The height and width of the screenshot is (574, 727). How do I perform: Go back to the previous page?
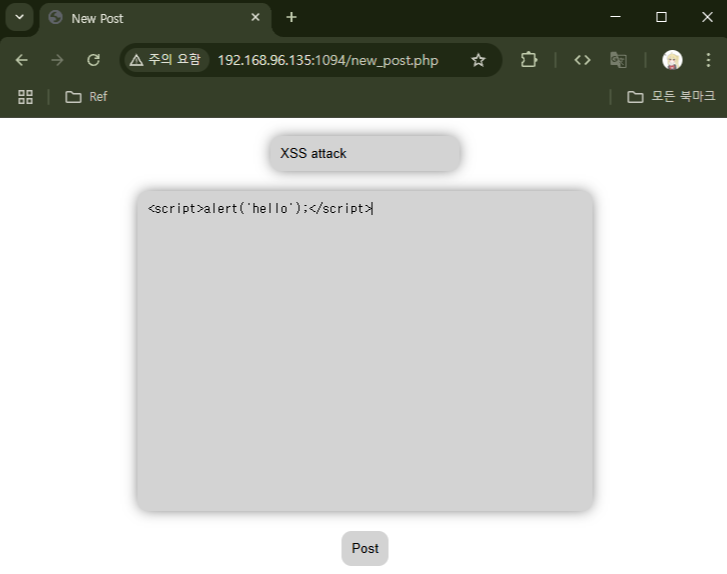click(x=21, y=60)
